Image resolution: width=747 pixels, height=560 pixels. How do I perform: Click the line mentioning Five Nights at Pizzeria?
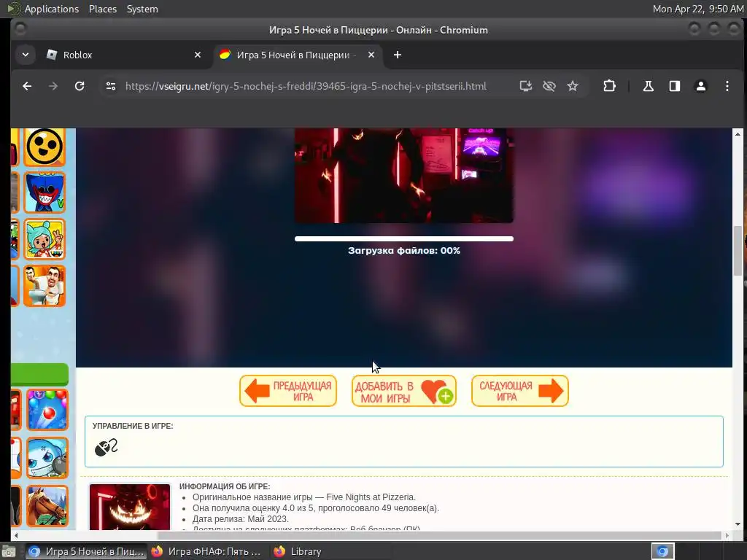pos(304,497)
